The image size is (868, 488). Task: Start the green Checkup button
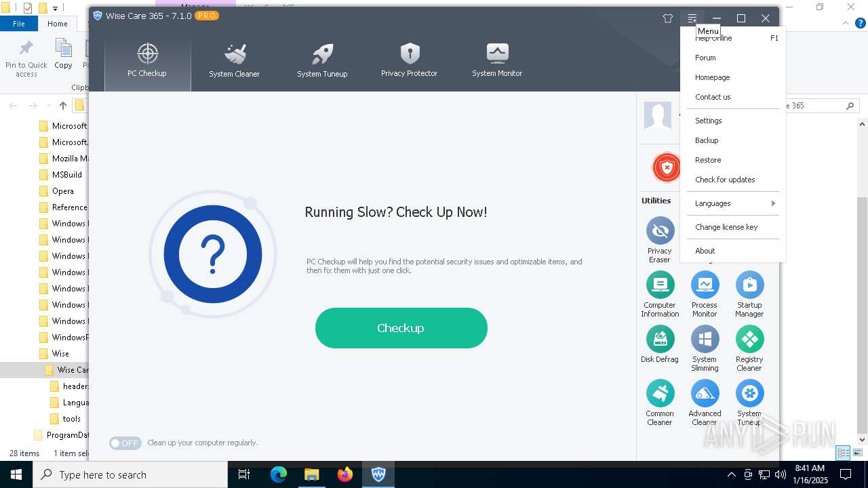(x=401, y=328)
